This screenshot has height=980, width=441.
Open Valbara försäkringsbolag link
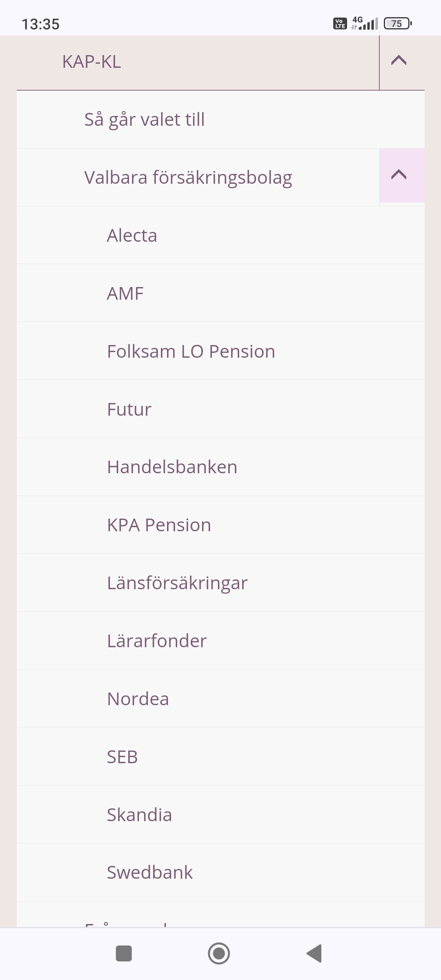click(188, 178)
